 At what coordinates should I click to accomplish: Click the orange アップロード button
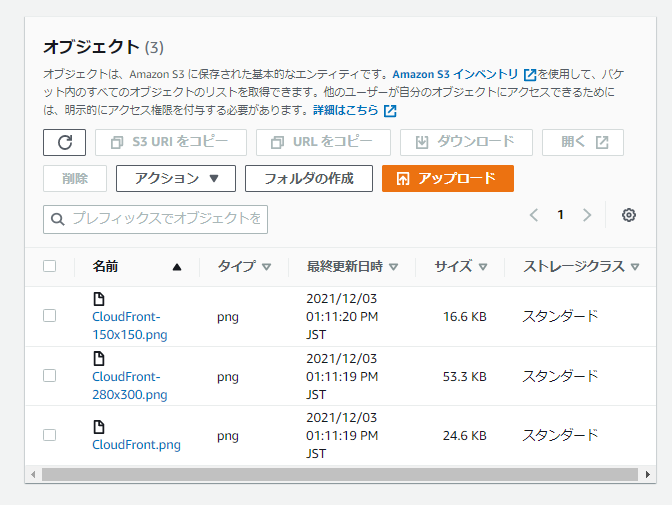[447, 178]
